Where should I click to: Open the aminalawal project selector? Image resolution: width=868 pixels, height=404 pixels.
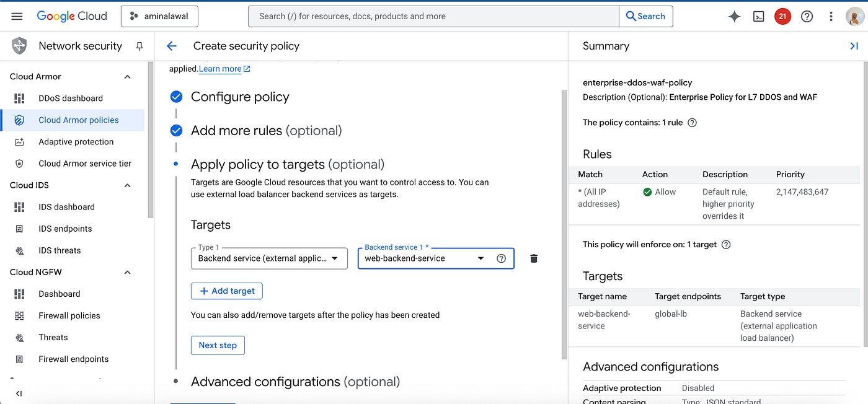pyautogui.click(x=159, y=17)
